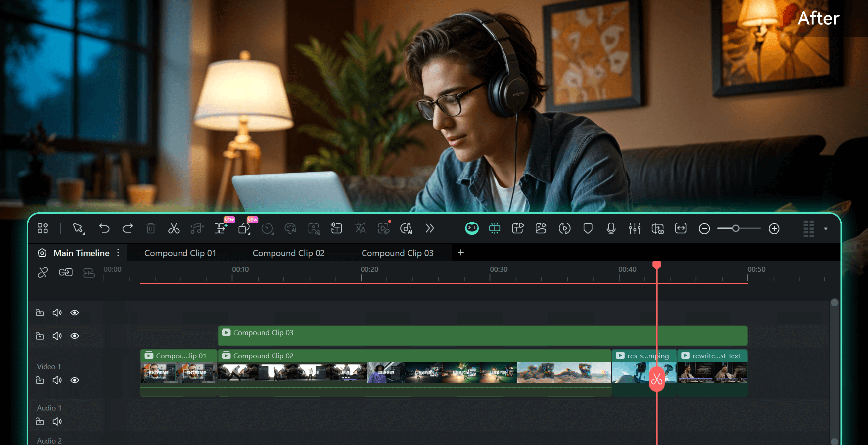The height and width of the screenshot is (445, 868).
Task: Mute the Audio 1 track
Action: (57, 422)
